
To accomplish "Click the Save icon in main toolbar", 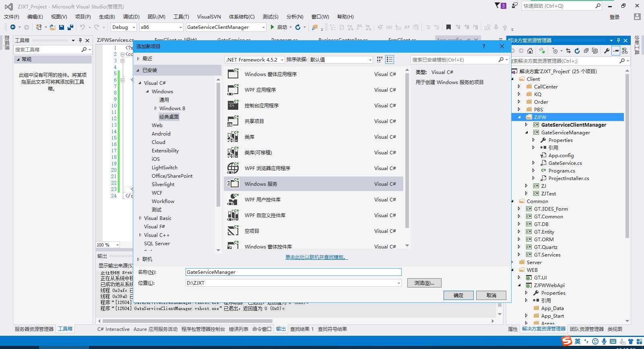I will pos(62,27).
